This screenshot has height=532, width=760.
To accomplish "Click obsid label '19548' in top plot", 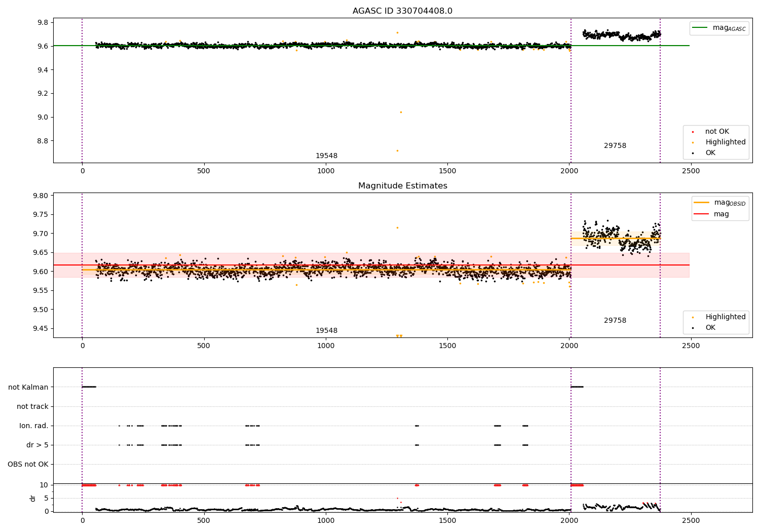I will [326, 156].
